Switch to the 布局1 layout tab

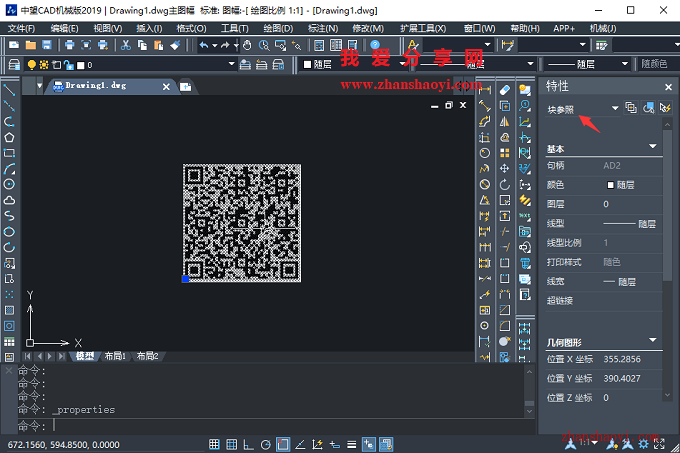[x=115, y=356]
